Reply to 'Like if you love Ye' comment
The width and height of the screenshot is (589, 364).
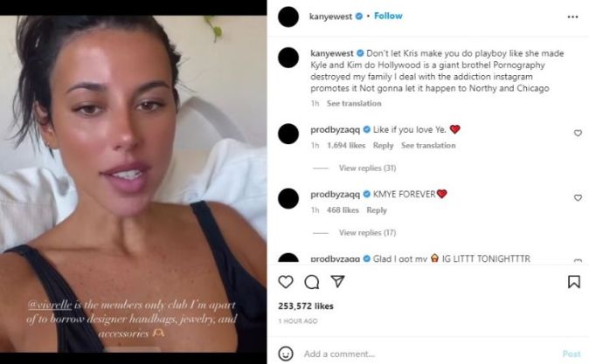click(383, 146)
